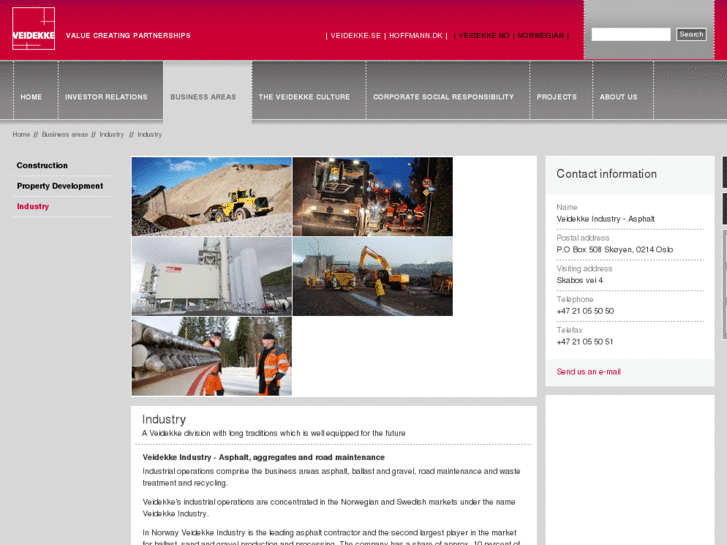Screen dimensions: 727x545
Task: Open the excavator road works photo
Action: tap(373, 276)
